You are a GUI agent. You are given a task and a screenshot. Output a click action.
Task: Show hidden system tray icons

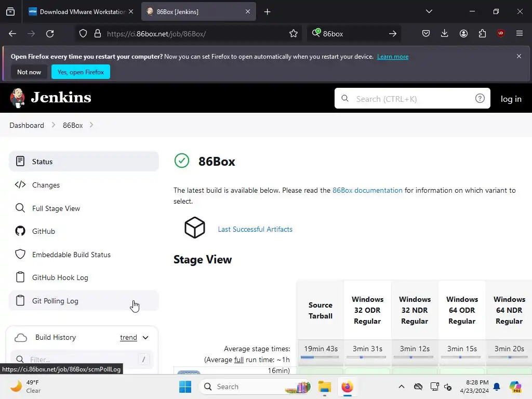coord(402,387)
